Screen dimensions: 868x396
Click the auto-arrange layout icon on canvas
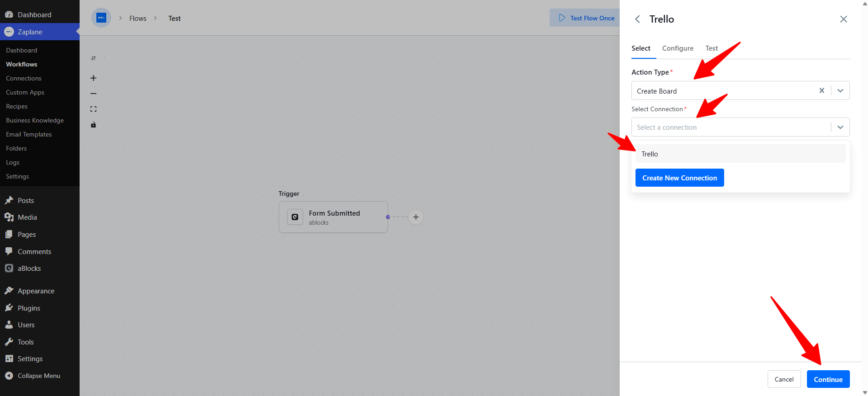(93, 58)
